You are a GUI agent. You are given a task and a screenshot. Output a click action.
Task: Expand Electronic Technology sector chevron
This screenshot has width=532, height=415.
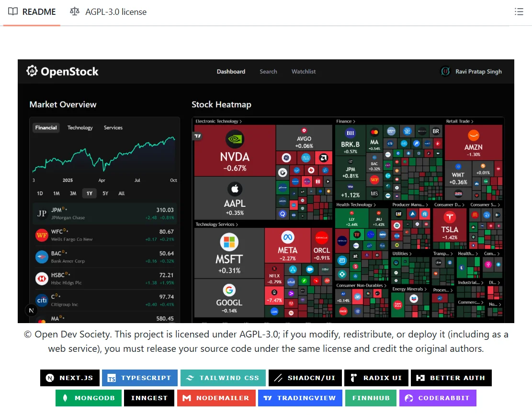pos(240,122)
